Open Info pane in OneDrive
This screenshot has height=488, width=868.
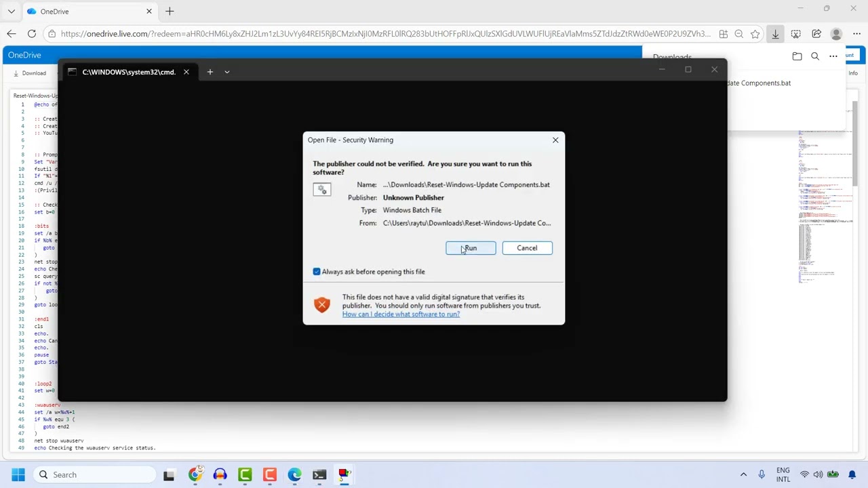pos(853,73)
